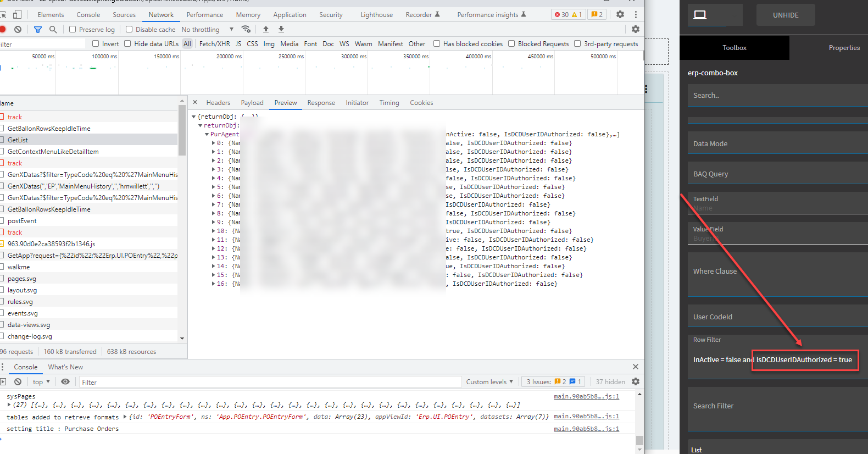
Task: Select the postEvent request
Action: pyautogui.click(x=89, y=220)
